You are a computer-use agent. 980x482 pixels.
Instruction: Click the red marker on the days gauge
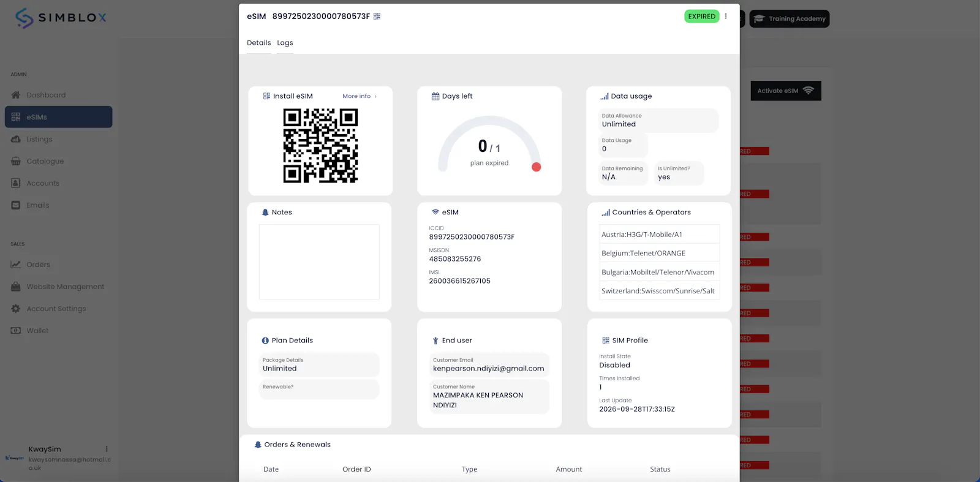point(536,167)
